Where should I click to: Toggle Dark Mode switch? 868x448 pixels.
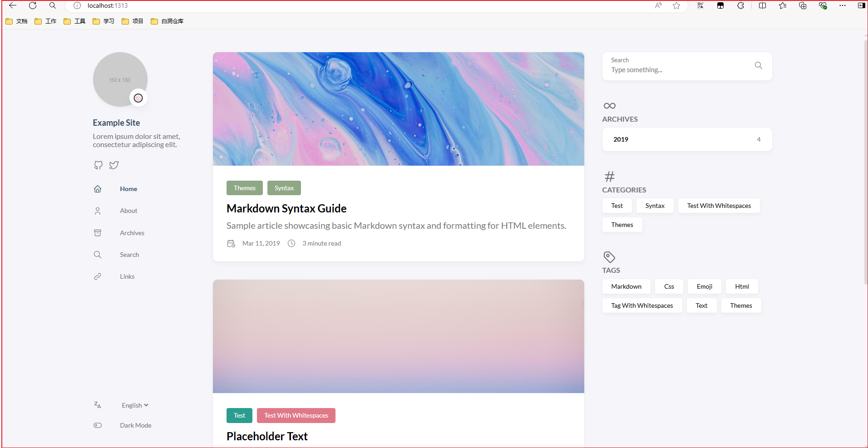(98, 425)
